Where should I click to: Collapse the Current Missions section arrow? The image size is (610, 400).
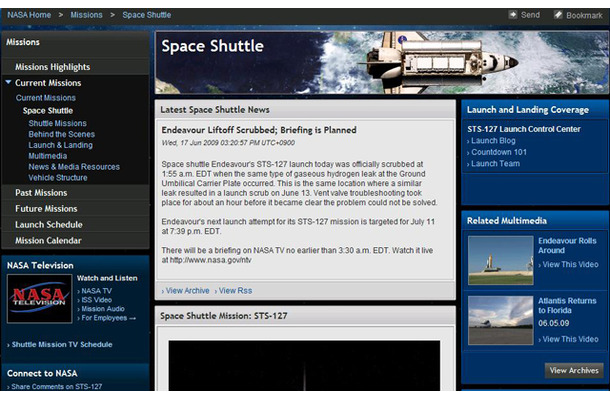pyautogui.click(x=8, y=82)
